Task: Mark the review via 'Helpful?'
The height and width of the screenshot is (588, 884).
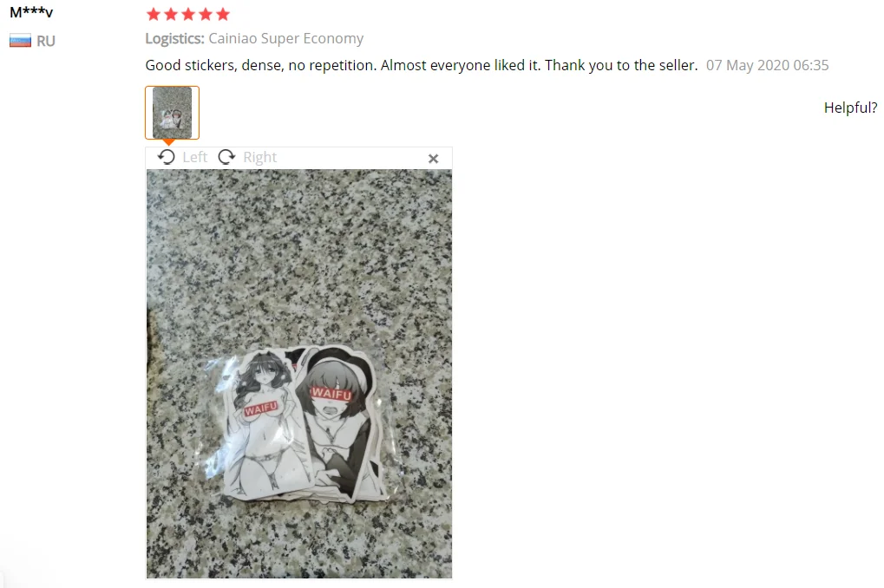Action: point(850,108)
